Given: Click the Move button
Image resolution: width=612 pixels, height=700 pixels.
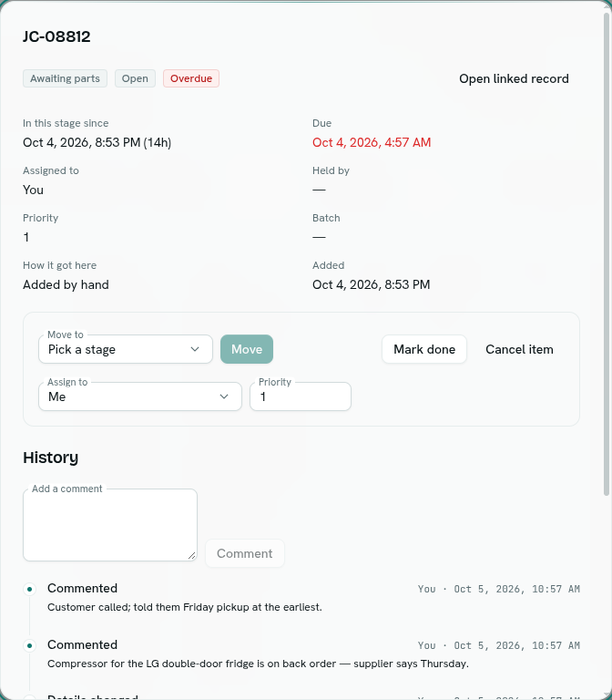Looking at the screenshot, I should click(x=247, y=349).
